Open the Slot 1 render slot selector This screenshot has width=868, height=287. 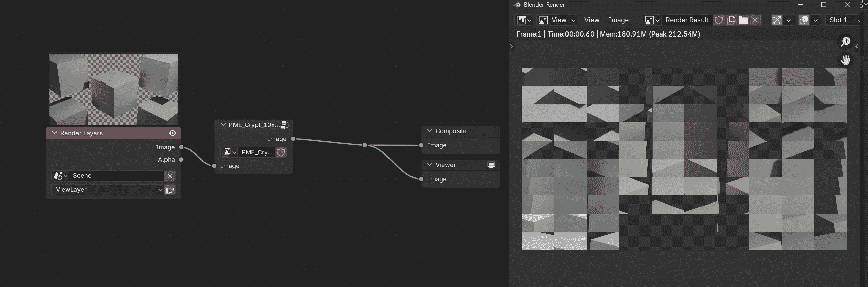[843, 20]
